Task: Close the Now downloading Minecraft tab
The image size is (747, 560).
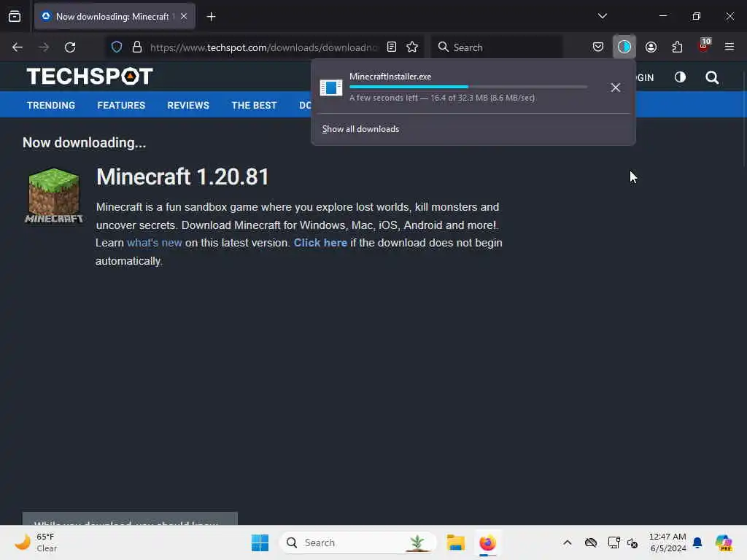Action: click(184, 16)
